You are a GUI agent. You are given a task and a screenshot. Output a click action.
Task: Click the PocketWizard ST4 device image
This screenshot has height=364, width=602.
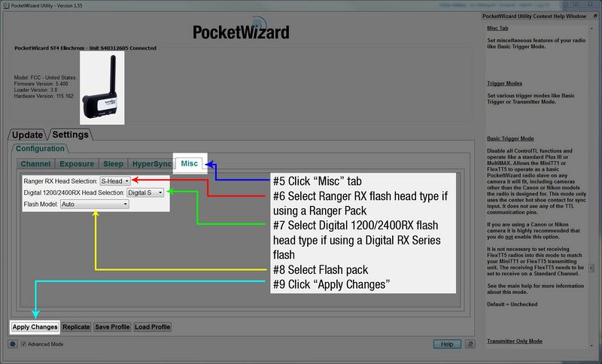tap(102, 88)
